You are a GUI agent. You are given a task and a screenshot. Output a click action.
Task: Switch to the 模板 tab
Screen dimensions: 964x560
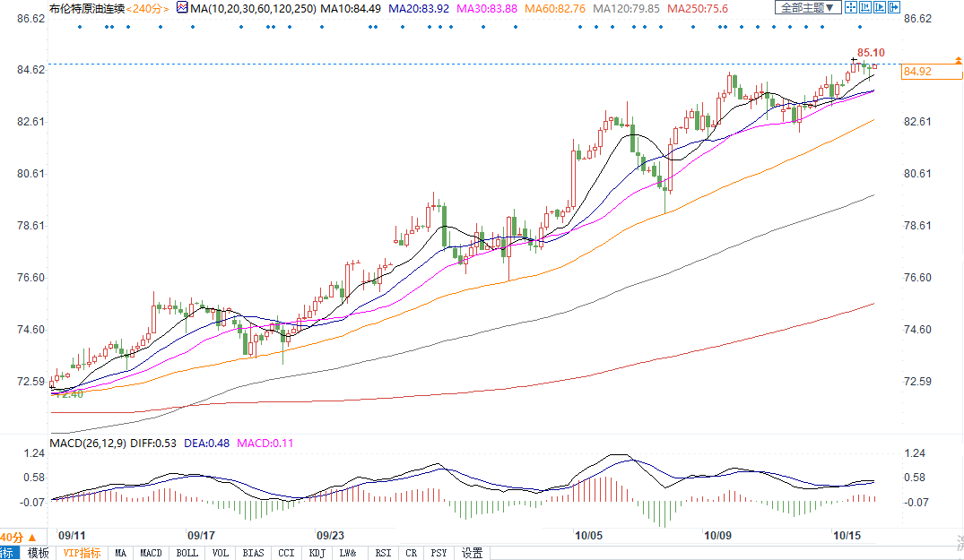(x=38, y=553)
